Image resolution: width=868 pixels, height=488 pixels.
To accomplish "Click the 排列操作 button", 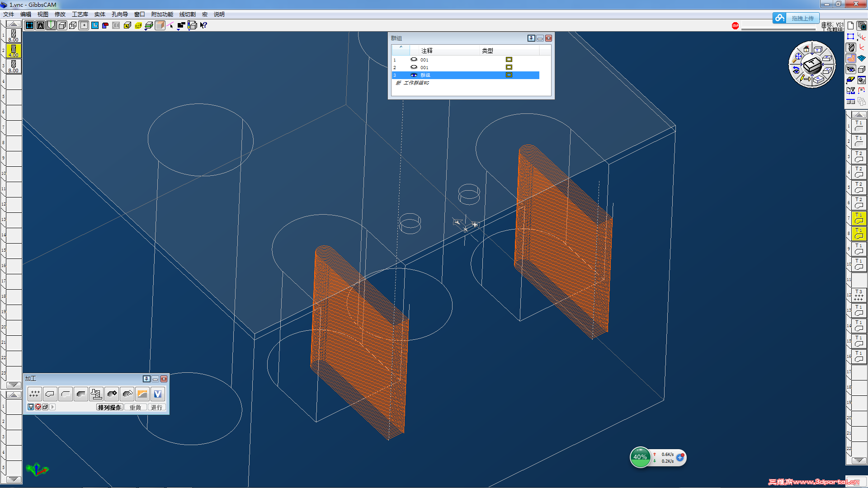I will pyautogui.click(x=109, y=407).
